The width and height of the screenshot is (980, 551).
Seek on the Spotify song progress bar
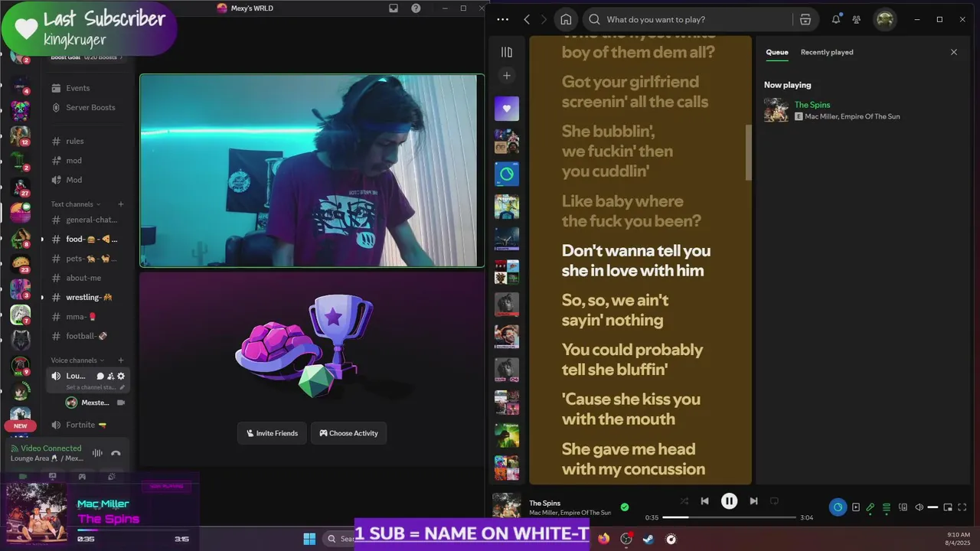[x=729, y=517]
